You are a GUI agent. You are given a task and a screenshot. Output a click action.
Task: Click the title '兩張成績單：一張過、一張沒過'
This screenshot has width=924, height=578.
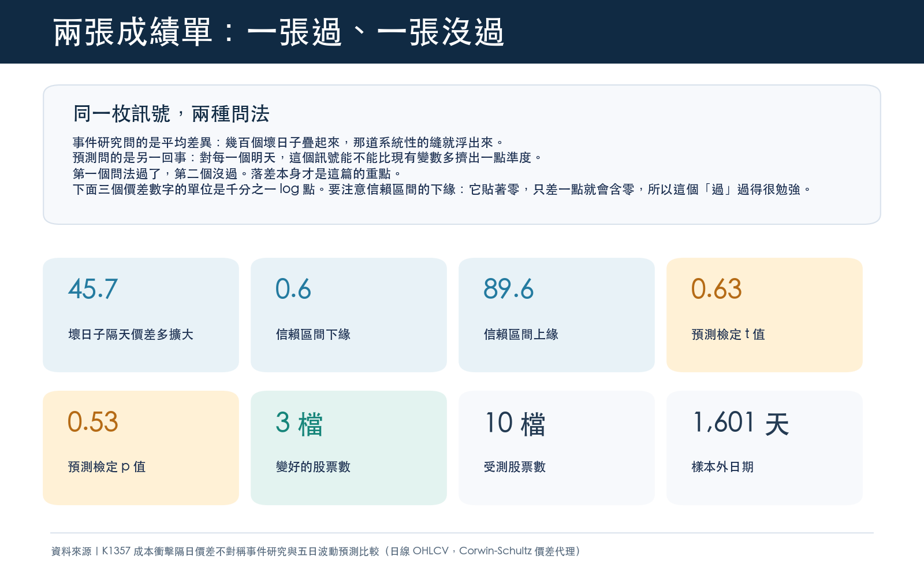tap(278, 32)
